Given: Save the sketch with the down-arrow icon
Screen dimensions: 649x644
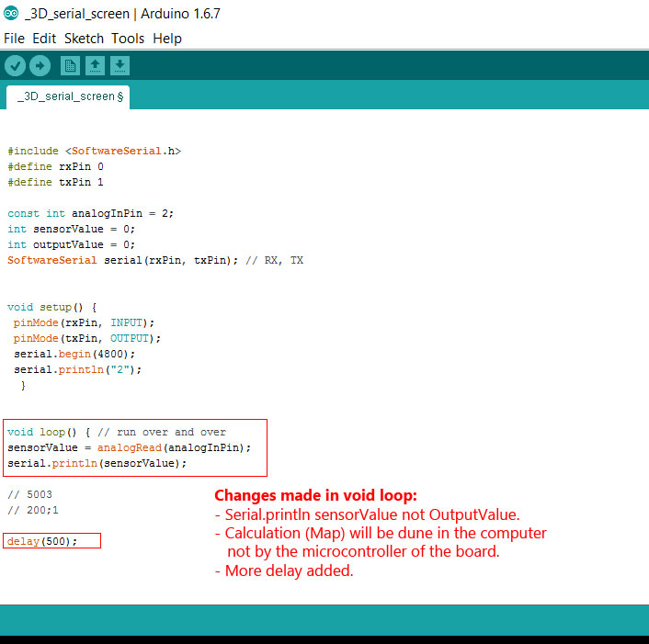Looking at the screenshot, I should (x=120, y=66).
